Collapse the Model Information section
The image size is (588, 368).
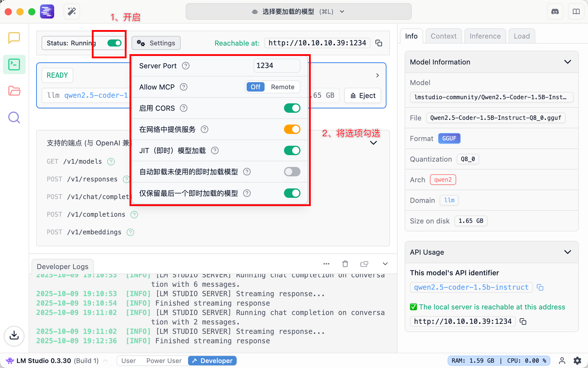pos(567,62)
